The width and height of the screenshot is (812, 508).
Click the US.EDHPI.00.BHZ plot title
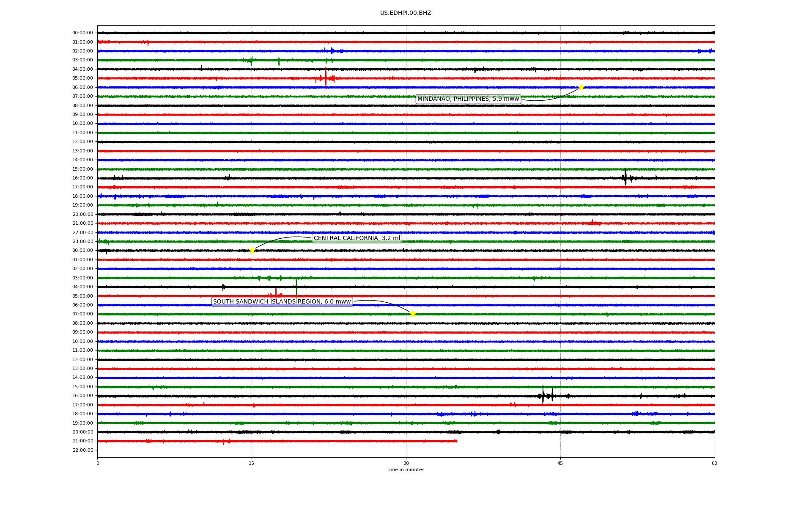pyautogui.click(x=405, y=13)
